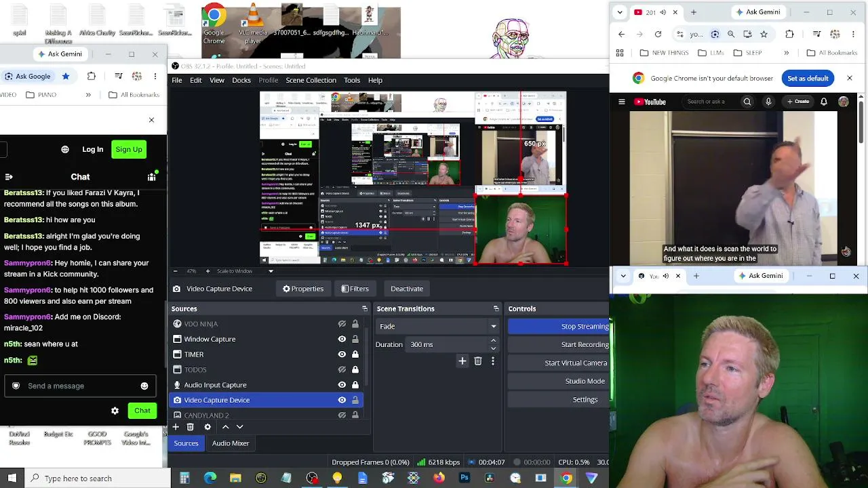Show the chat users list
This screenshot has height=488, width=868.
coord(152,177)
